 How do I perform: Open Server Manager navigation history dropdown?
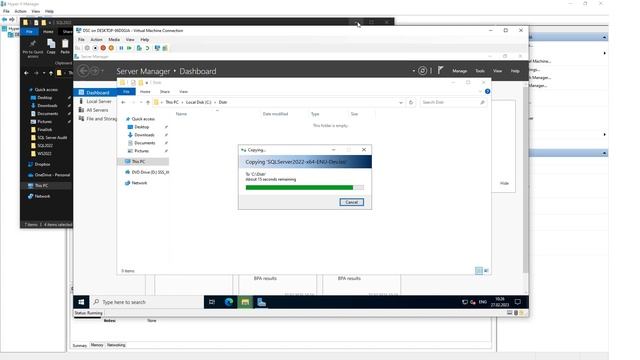pyautogui.click(x=102, y=71)
